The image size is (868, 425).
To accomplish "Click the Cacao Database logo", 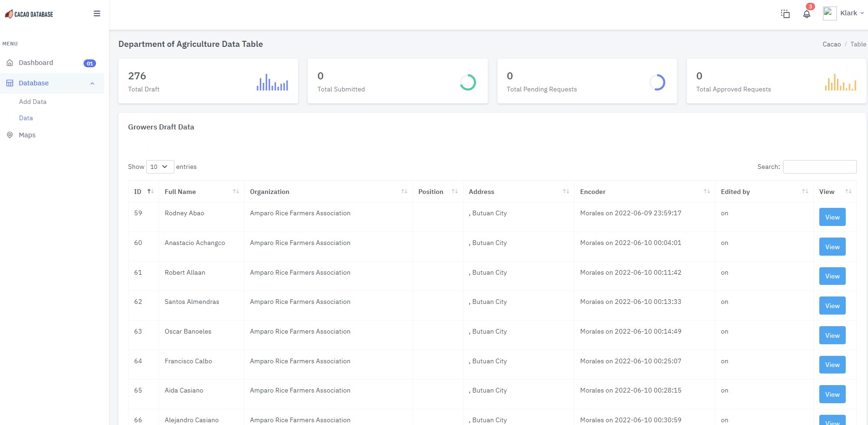I will tap(29, 14).
